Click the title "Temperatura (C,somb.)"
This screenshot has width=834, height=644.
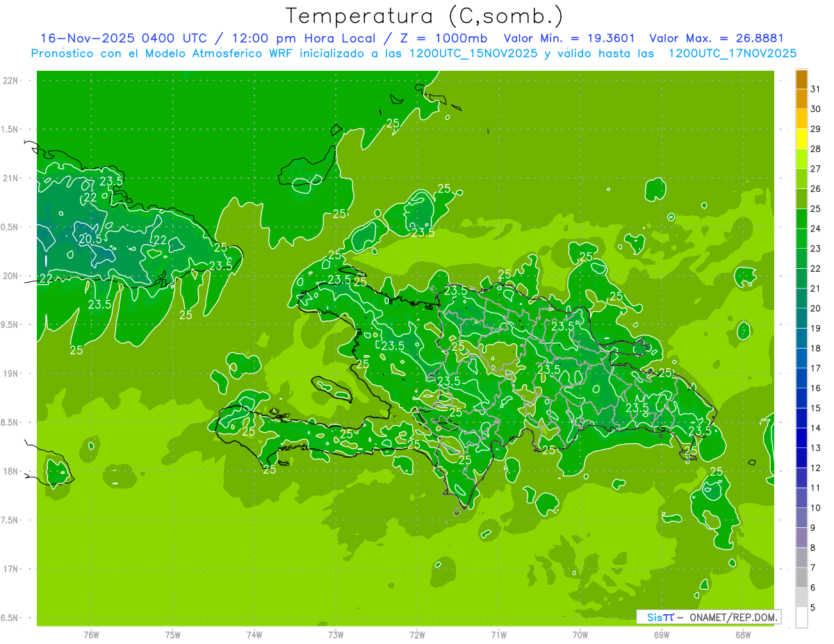click(x=425, y=17)
